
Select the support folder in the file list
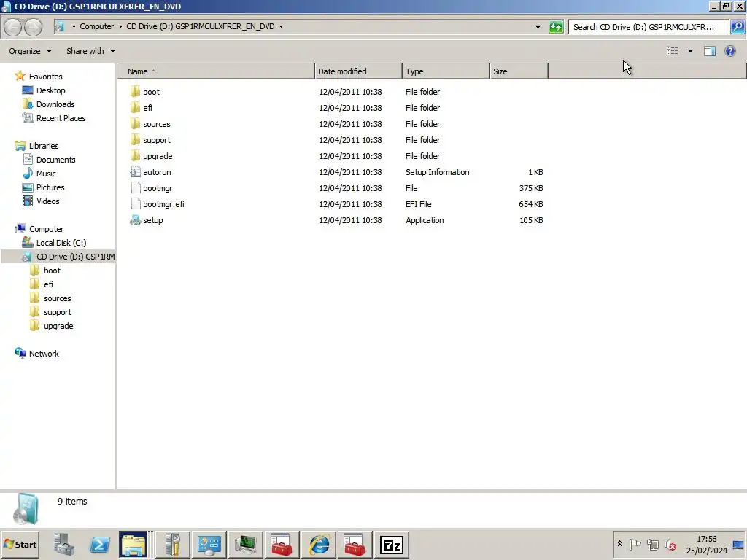tap(157, 139)
